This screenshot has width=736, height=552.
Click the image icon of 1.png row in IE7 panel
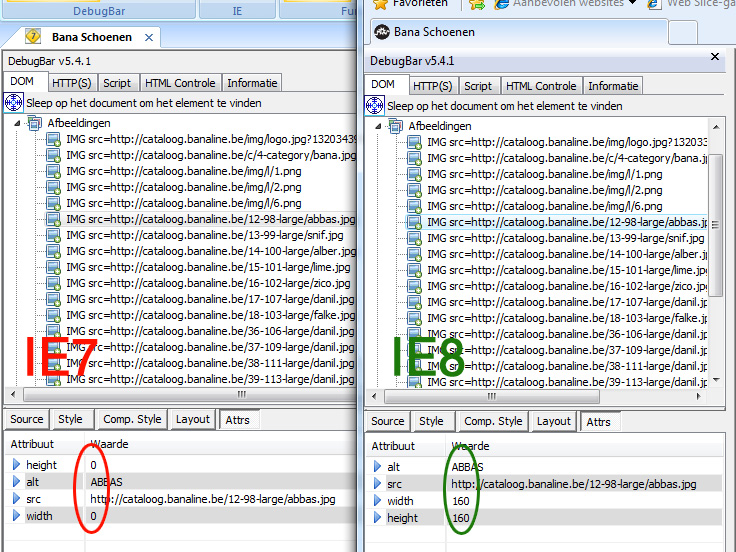click(x=53, y=171)
